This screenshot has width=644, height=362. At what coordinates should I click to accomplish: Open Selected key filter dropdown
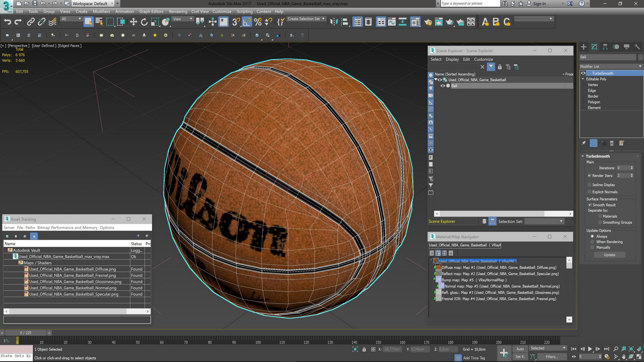click(548, 348)
